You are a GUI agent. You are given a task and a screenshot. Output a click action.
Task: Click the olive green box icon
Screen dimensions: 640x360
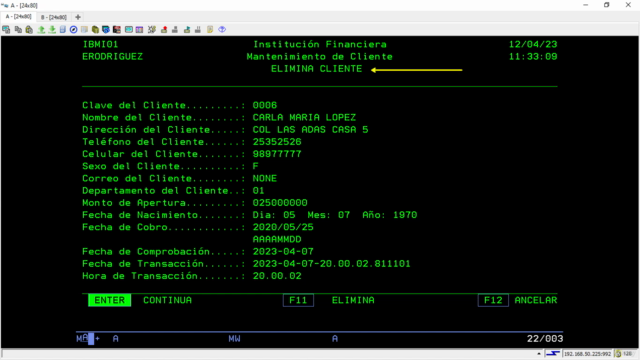pos(95,29)
